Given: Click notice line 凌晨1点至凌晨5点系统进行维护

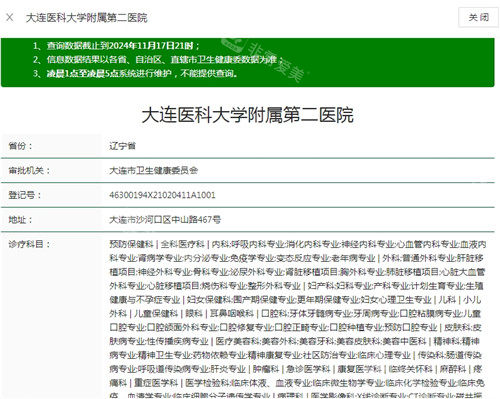Looking at the screenshot, I should click(142, 73).
